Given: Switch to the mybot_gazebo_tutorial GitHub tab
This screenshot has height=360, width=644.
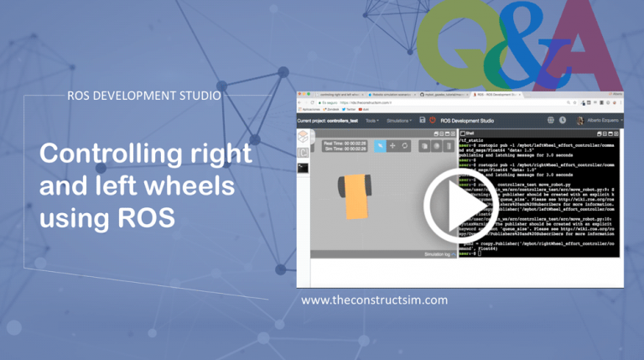Looking at the screenshot, I should pyautogui.click(x=444, y=95).
